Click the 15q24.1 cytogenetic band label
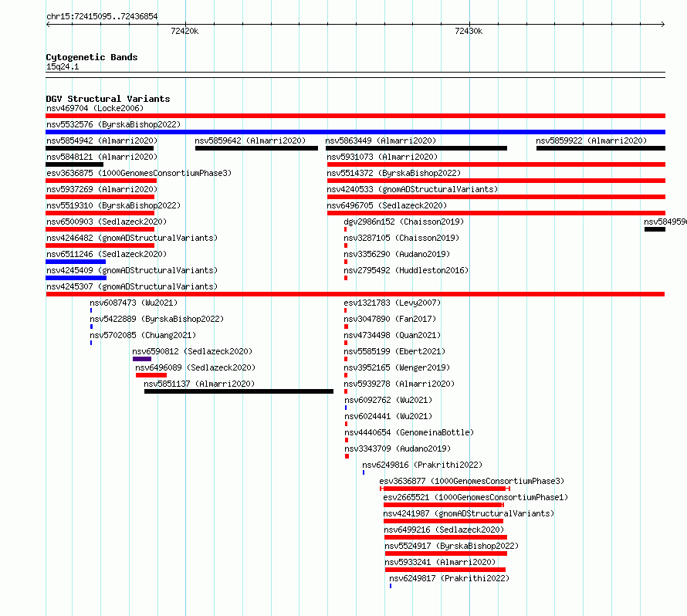 (63, 66)
